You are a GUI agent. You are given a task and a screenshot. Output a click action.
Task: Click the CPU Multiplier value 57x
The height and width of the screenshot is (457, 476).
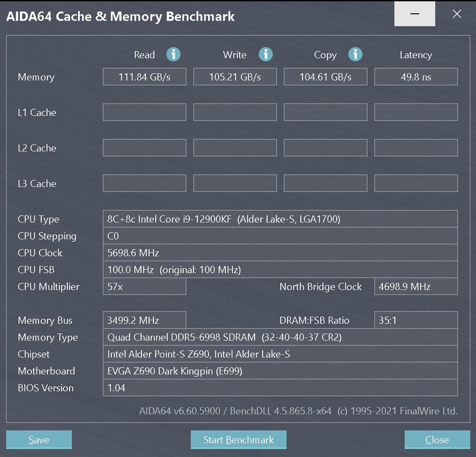(144, 286)
